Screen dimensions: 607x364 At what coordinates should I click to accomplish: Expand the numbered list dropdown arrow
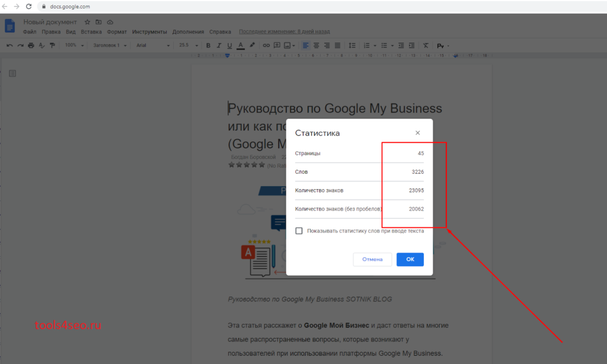375,46
